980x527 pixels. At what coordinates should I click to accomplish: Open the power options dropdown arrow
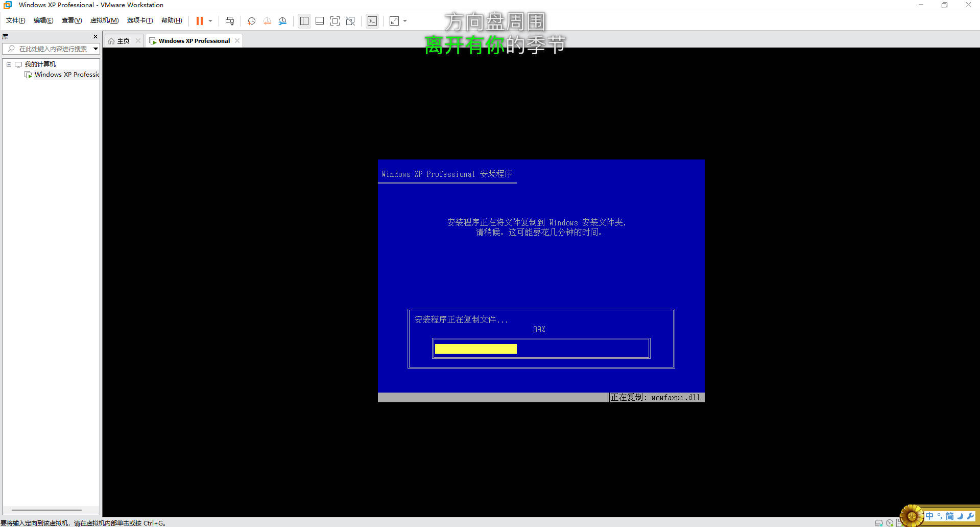click(210, 21)
